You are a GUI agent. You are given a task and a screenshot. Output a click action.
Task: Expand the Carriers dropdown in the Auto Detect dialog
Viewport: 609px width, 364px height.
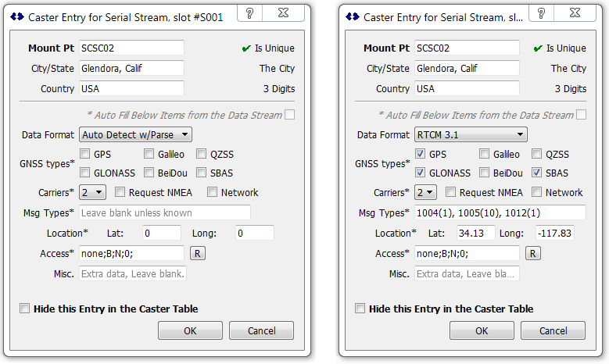click(x=93, y=192)
